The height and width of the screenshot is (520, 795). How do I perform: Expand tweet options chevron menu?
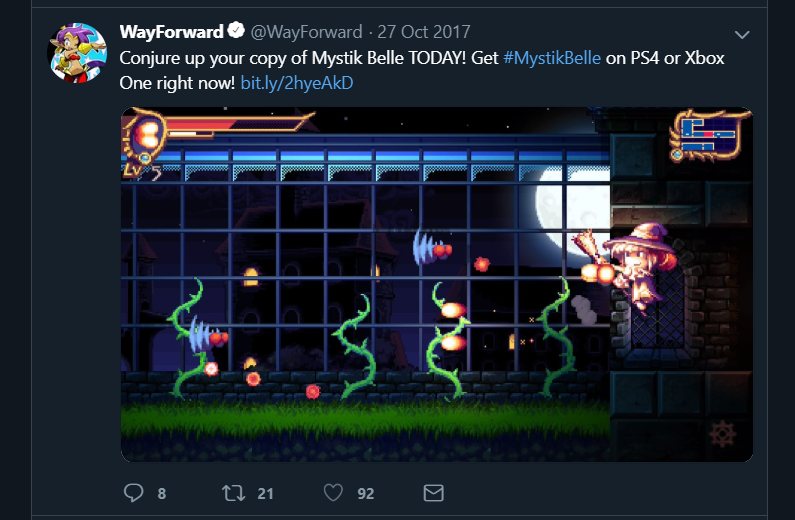click(x=742, y=34)
